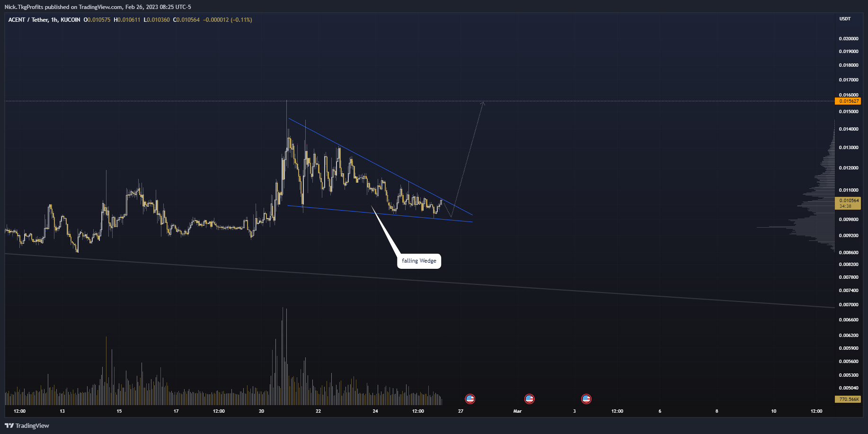Viewport: 868px width, 434px height.
Task: Click the close value C0.010564
Action: pyautogui.click(x=186, y=20)
